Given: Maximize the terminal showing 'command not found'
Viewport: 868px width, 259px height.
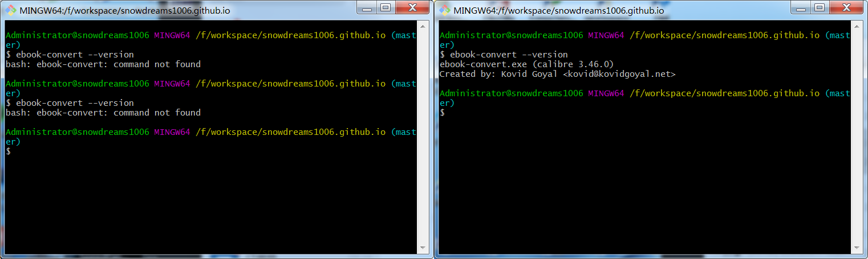Looking at the screenshot, I should (x=386, y=8).
